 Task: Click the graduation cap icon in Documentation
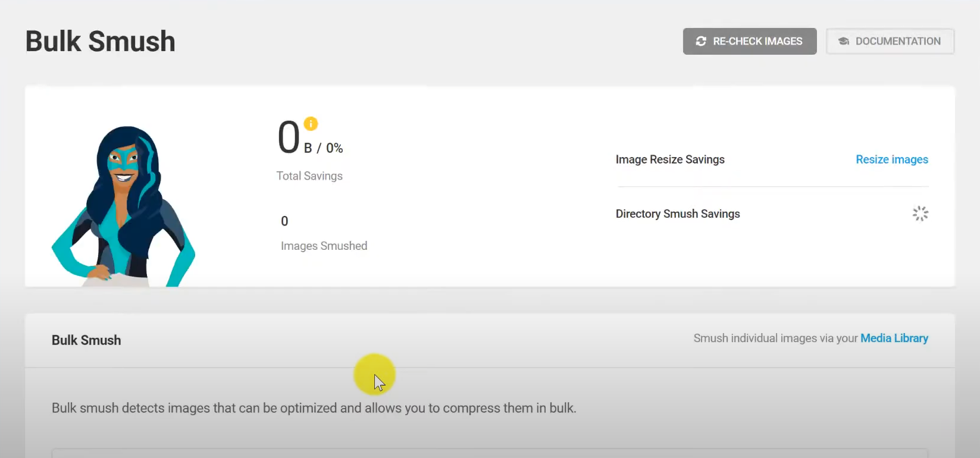tap(843, 41)
